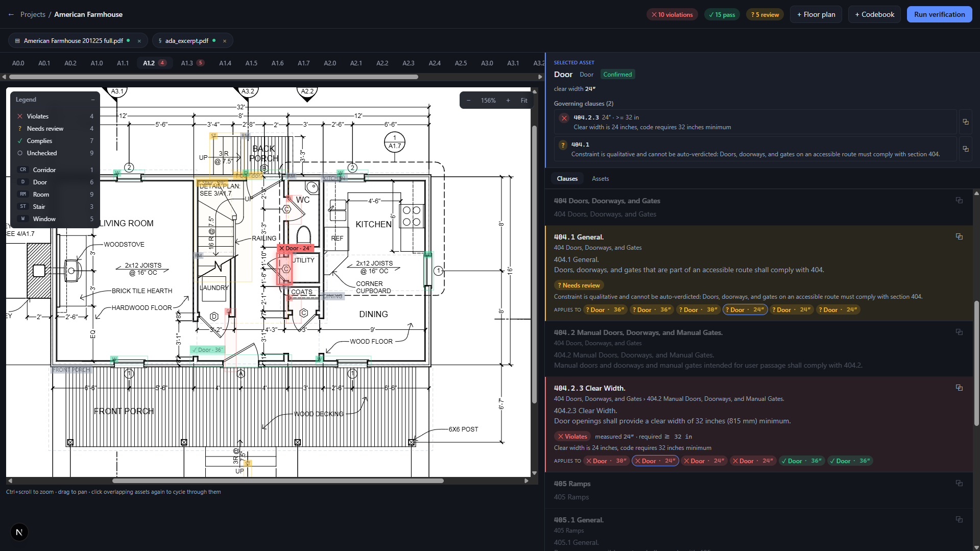The height and width of the screenshot is (551, 980).
Task: Copy the 404.1 governing clause
Action: click(x=966, y=149)
